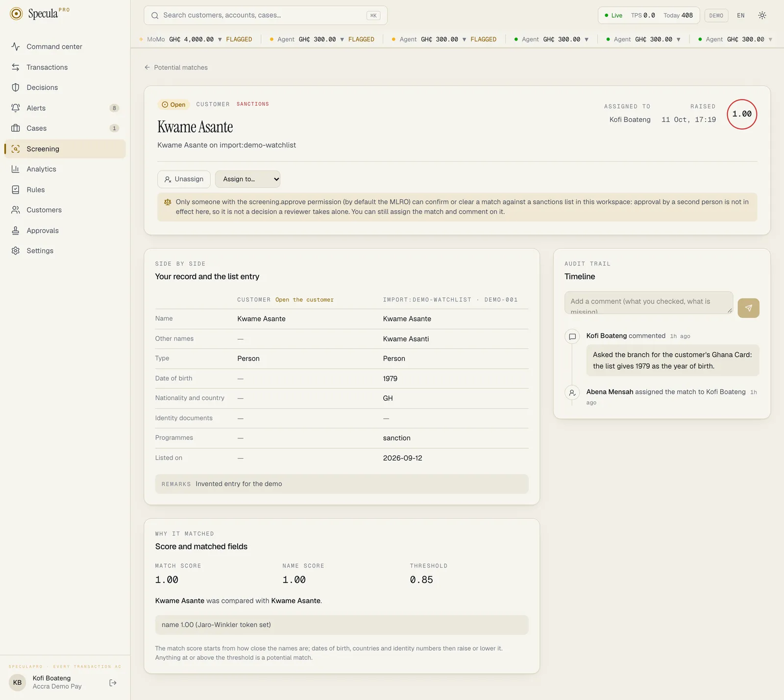Click threshold value 0.85
Viewport: 784px width, 700px height.
(421, 579)
